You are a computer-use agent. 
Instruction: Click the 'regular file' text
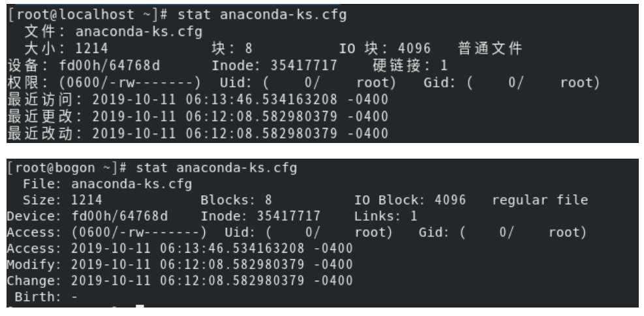[540, 200]
